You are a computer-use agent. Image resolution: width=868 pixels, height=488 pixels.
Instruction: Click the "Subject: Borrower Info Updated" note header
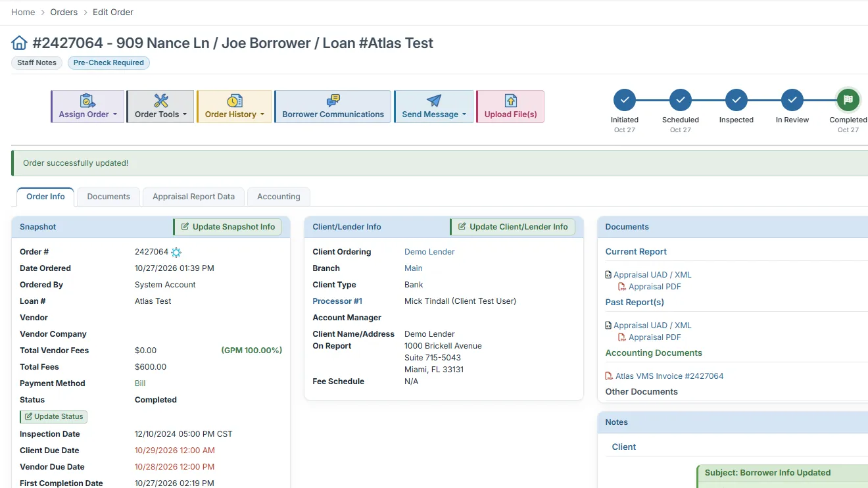(767, 473)
